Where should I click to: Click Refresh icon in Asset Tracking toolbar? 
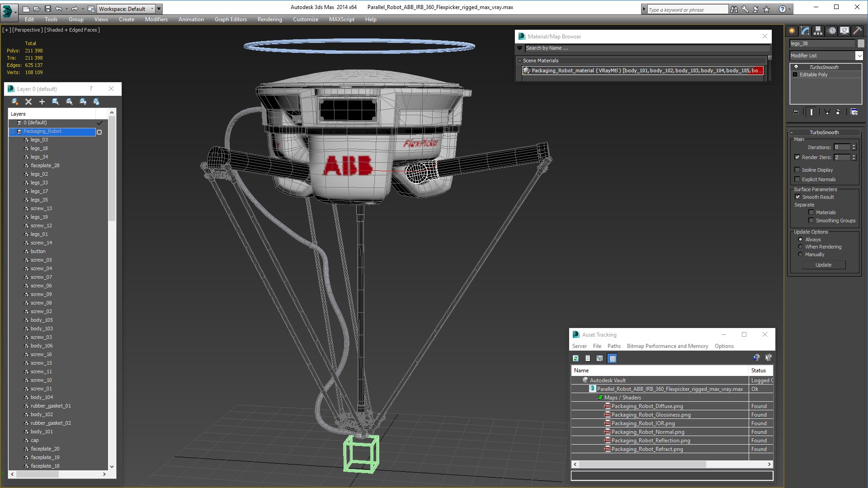(576, 358)
